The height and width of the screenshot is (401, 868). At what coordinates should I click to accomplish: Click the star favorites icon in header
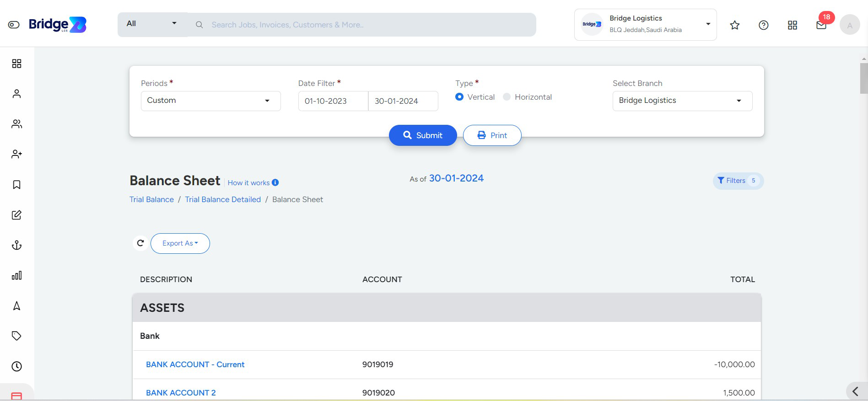click(x=735, y=25)
